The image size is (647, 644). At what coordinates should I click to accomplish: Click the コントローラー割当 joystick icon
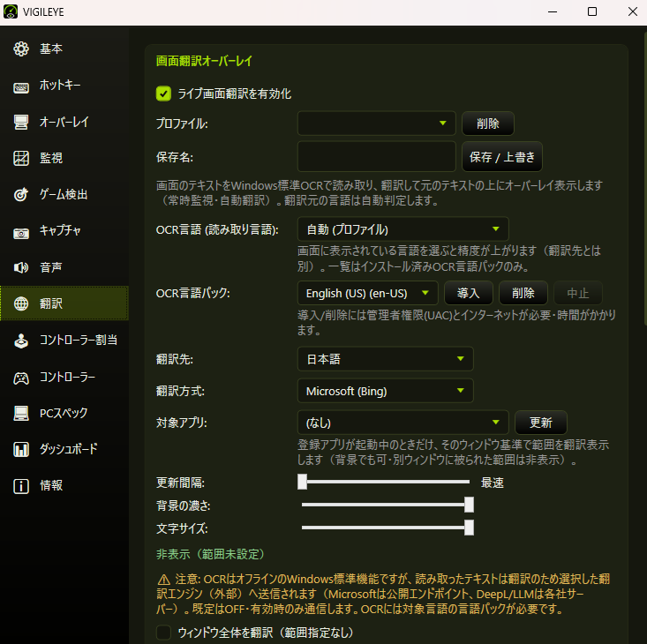click(21, 341)
